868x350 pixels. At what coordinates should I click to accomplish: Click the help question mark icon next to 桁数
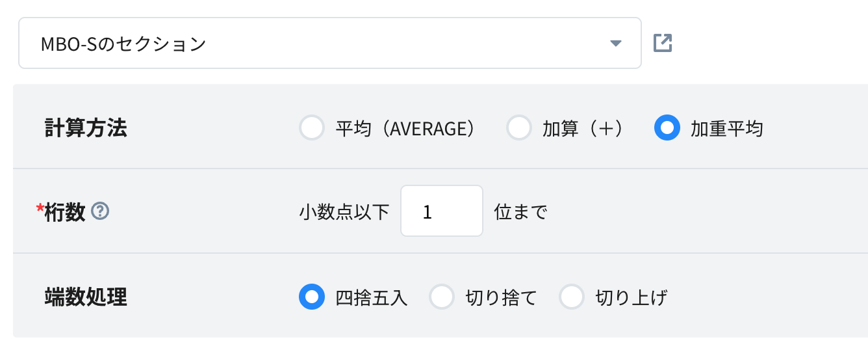click(x=99, y=211)
